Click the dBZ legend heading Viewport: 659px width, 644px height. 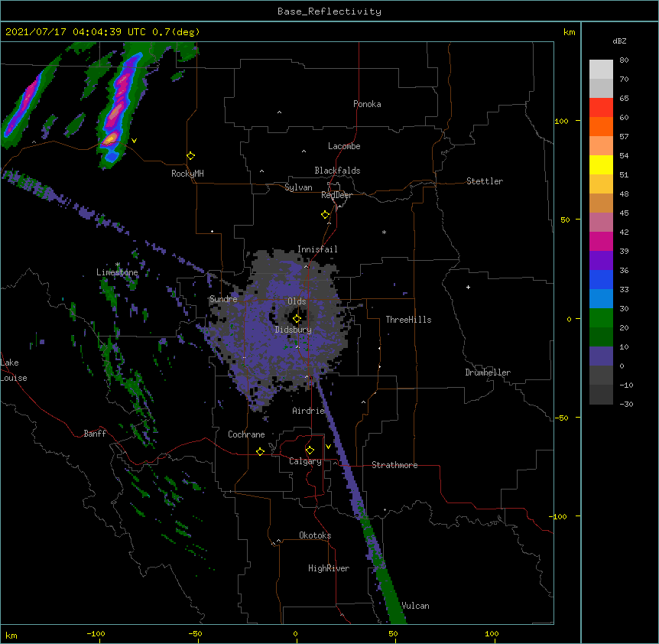pos(619,41)
